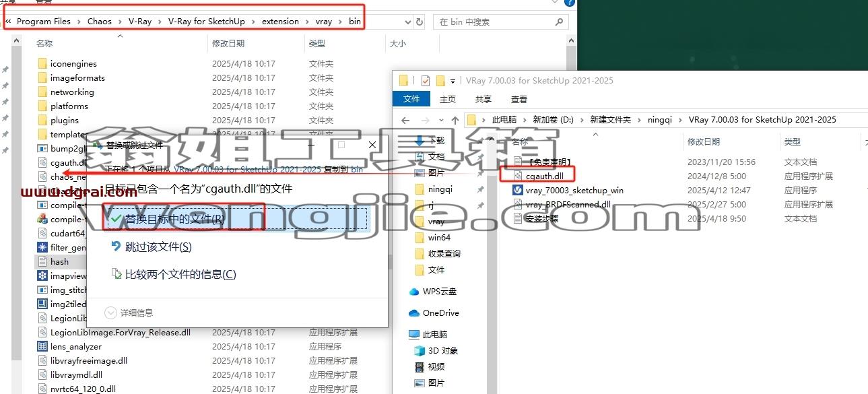The height and width of the screenshot is (394, 868).
Task: Select LegionLibImage.ForVray_Release.dll file icon
Action: tap(42, 332)
